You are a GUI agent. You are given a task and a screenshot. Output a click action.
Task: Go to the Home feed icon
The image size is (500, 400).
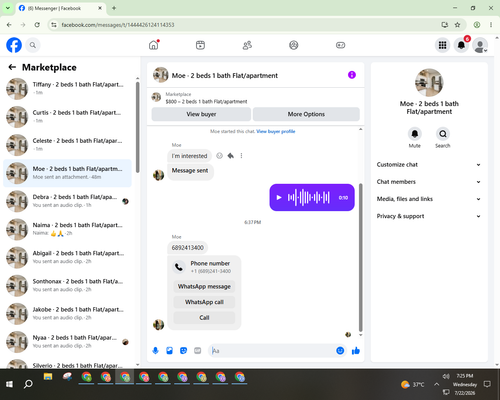pos(154,45)
